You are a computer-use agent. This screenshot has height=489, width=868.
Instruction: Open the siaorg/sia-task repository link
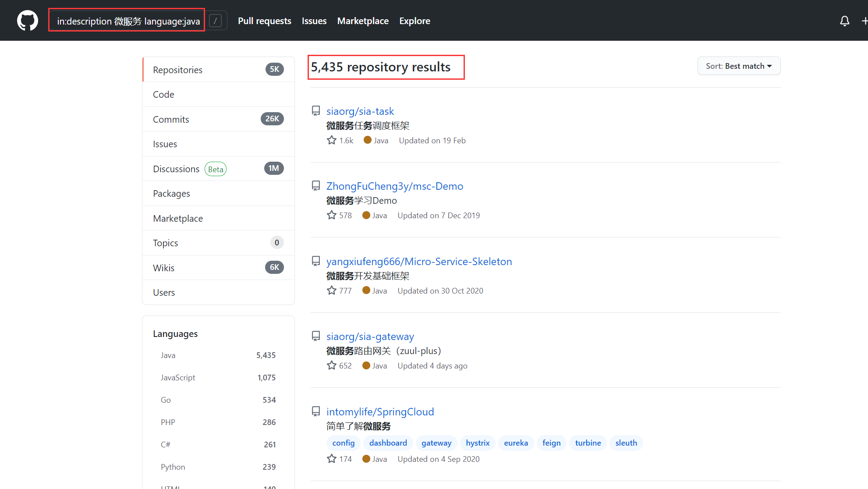click(360, 111)
